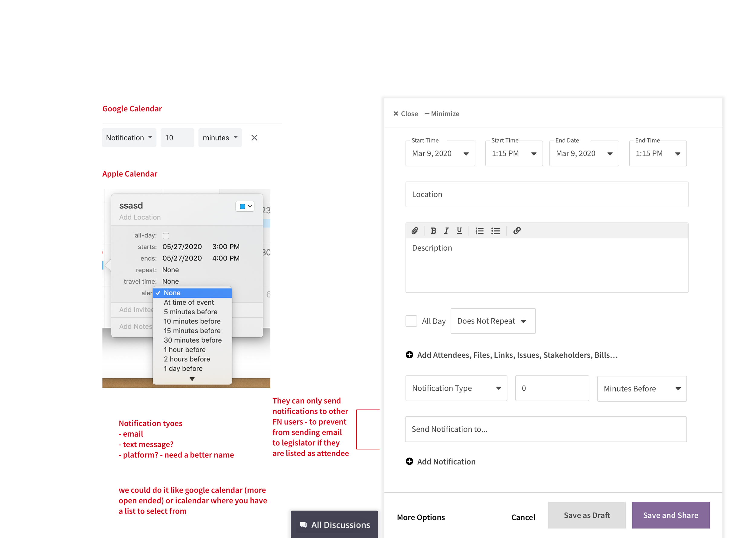Choose '1 hour before' from alert menu
This screenshot has height=538, width=756.
click(184, 349)
